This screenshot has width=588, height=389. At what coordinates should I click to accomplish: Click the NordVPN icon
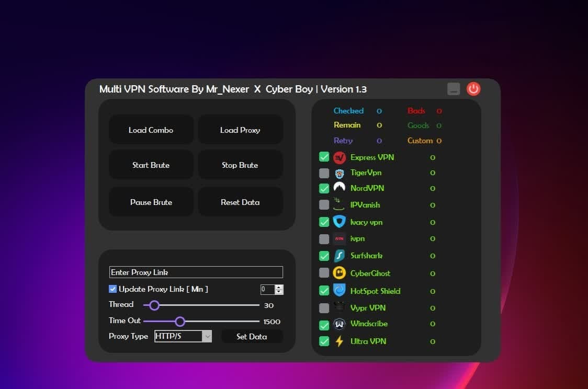coord(339,188)
